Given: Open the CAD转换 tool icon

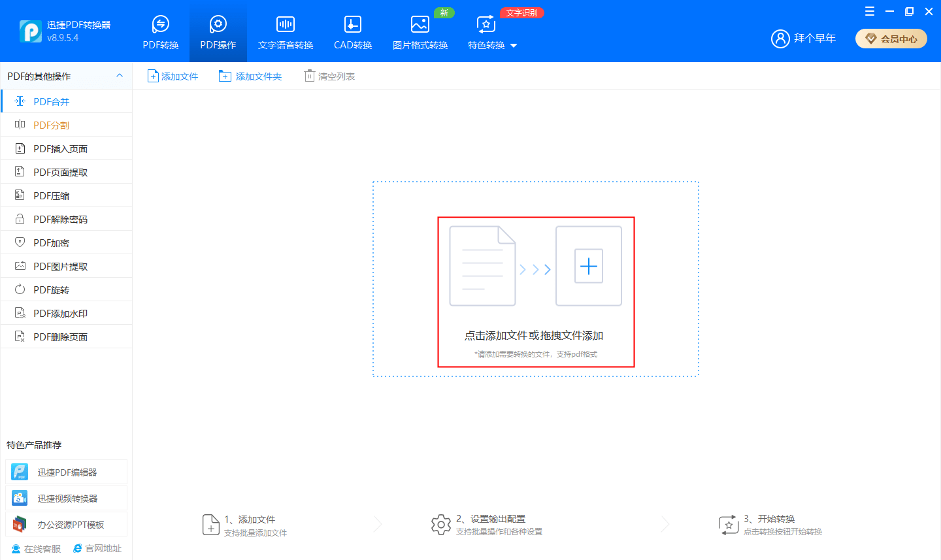Looking at the screenshot, I should 352,25.
